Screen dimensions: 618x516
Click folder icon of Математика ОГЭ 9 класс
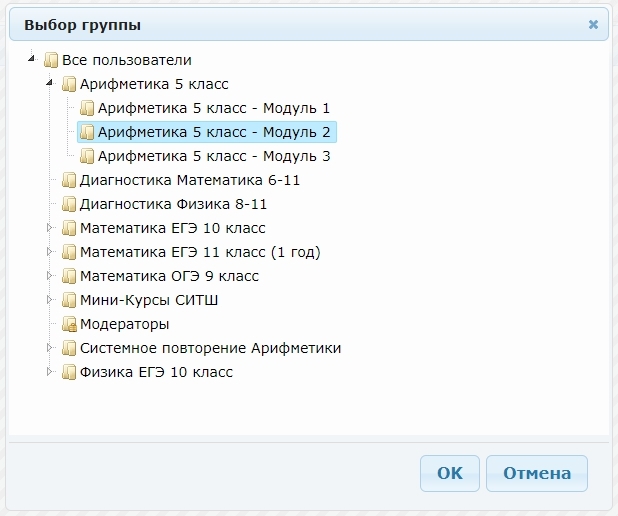tap(69, 276)
